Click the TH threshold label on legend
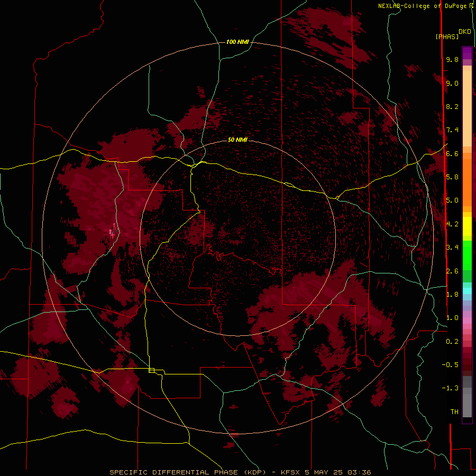 click(x=454, y=412)
